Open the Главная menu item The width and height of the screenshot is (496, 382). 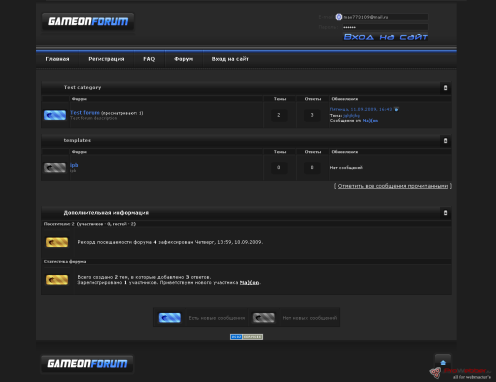point(57,59)
